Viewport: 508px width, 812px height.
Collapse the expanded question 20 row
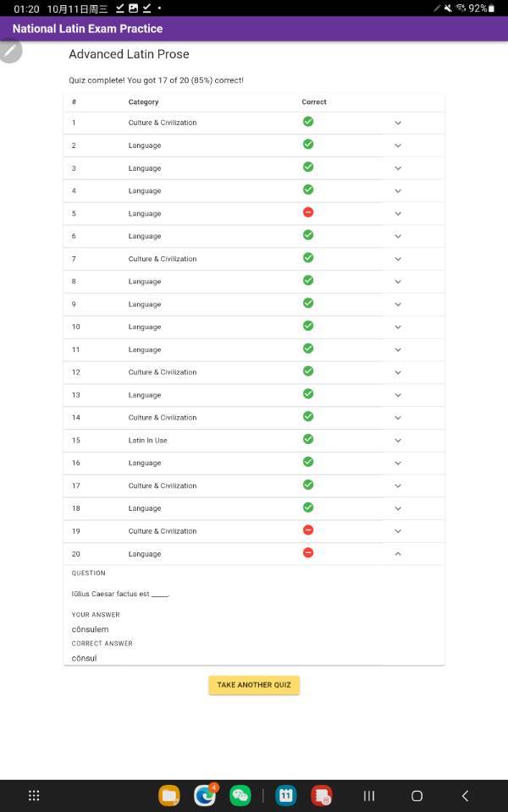tap(398, 554)
